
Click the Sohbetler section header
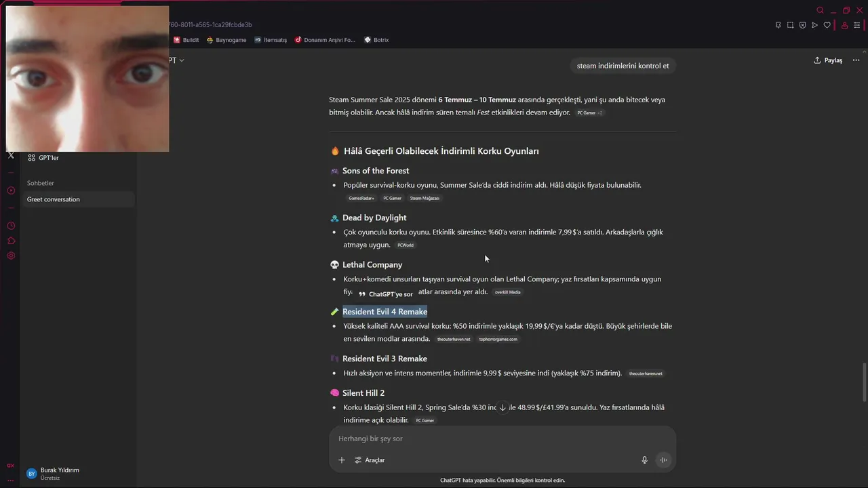41,183
